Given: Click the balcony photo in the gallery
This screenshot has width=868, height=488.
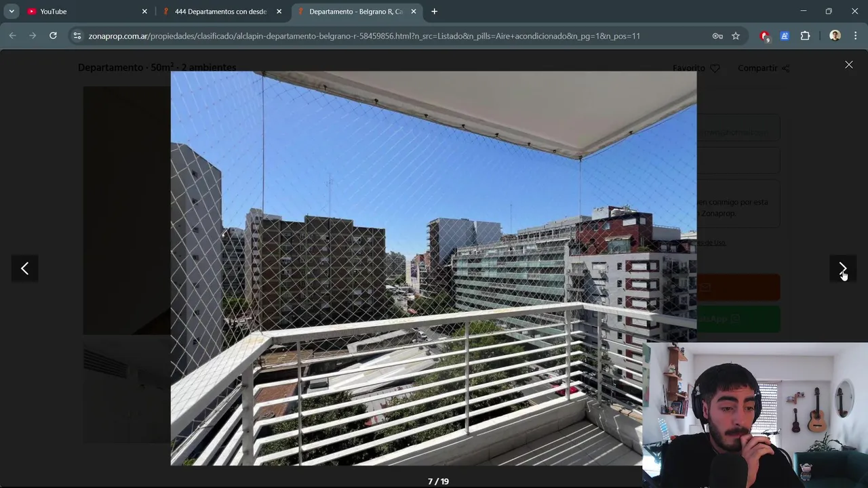Looking at the screenshot, I should pyautogui.click(x=433, y=268).
